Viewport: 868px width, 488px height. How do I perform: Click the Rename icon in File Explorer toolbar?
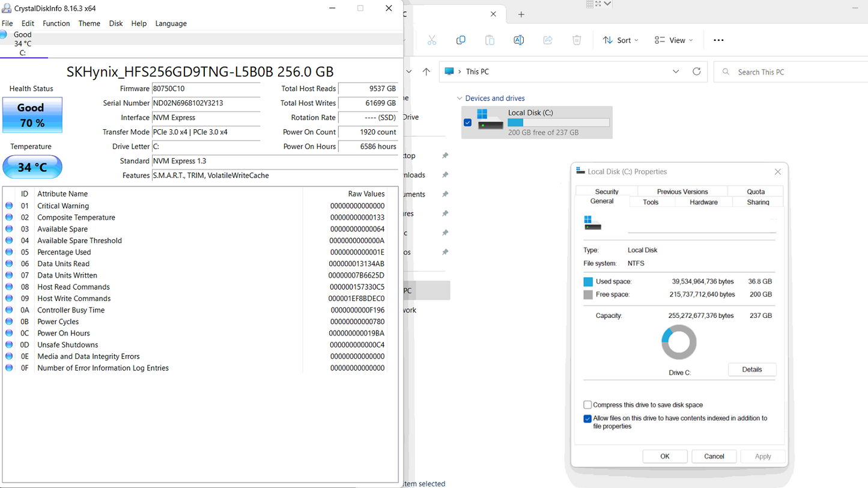pyautogui.click(x=518, y=40)
